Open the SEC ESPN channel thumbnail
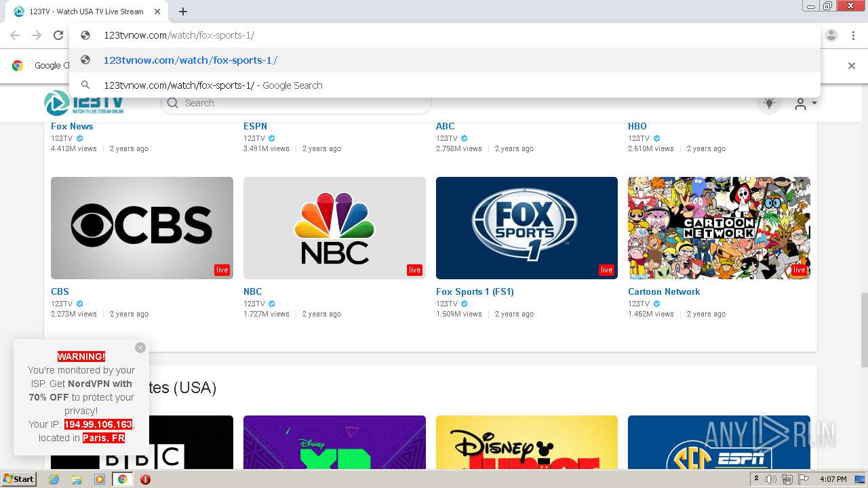 click(x=719, y=443)
